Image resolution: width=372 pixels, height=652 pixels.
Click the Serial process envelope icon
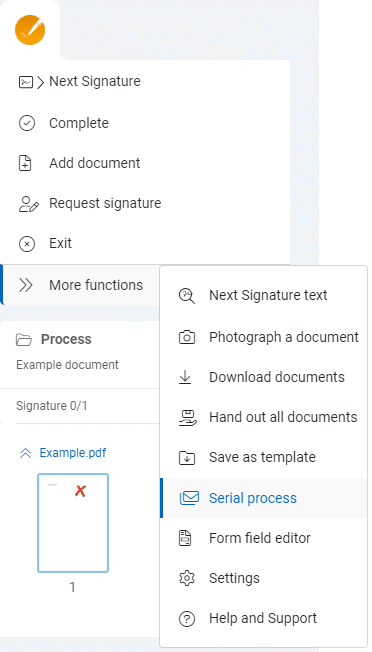click(x=190, y=498)
